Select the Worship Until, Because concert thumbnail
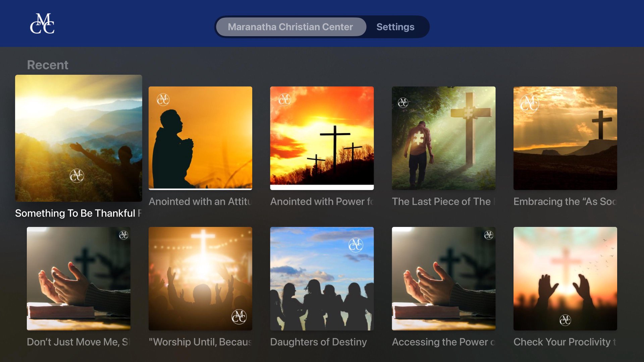The image size is (644, 362). (x=200, y=279)
